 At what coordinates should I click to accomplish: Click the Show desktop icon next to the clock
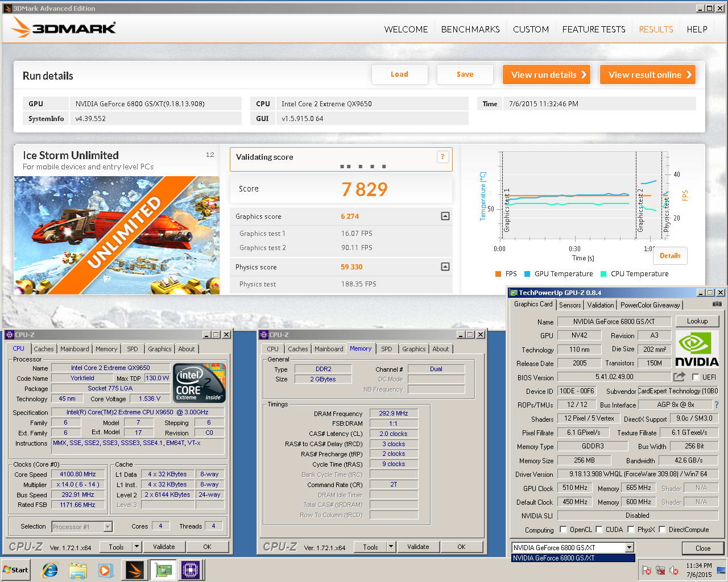(x=721, y=570)
